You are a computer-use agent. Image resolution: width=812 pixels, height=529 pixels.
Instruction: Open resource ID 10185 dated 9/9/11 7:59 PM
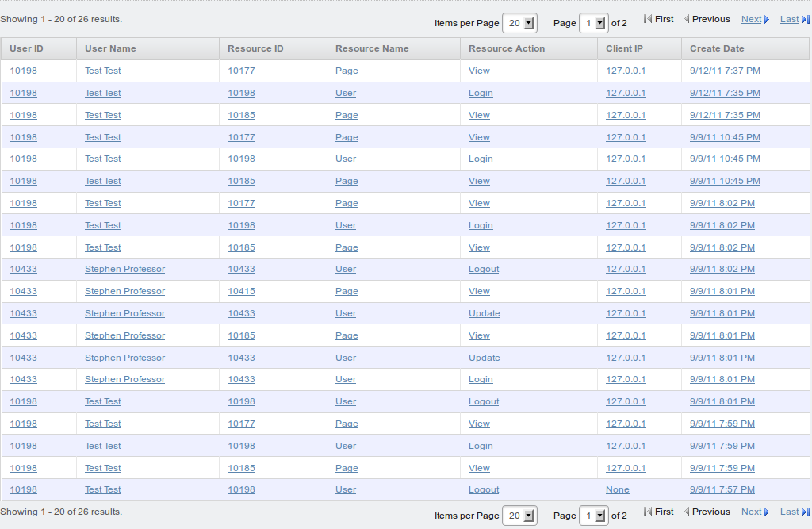(241, 469)
